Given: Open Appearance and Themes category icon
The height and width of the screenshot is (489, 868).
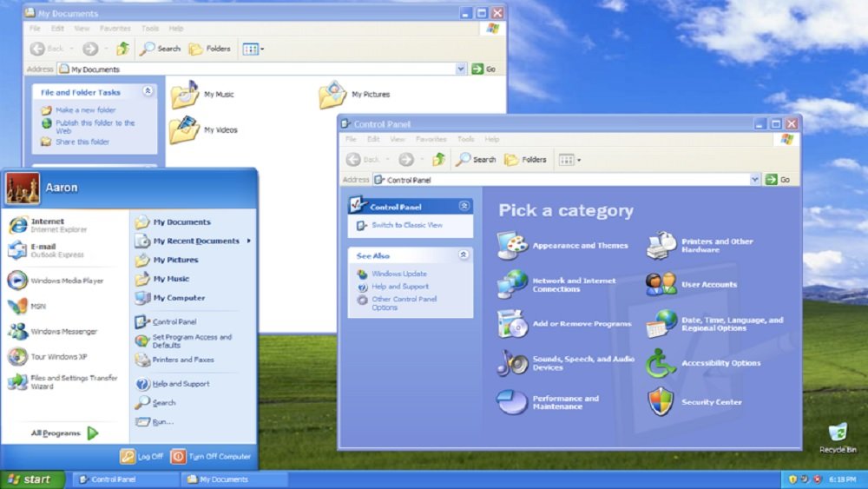Looking at the screenshot, I should coord(512,246).
